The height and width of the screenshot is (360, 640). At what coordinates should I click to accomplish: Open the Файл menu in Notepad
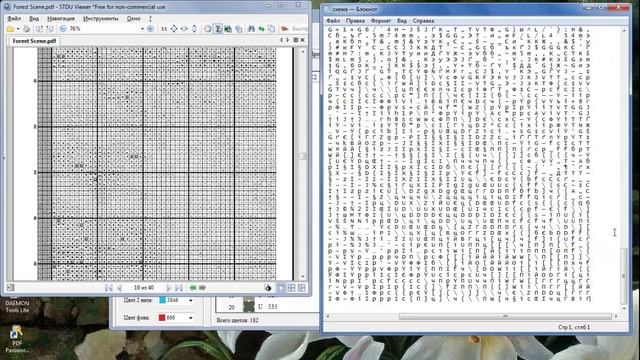tap(333, 21)
